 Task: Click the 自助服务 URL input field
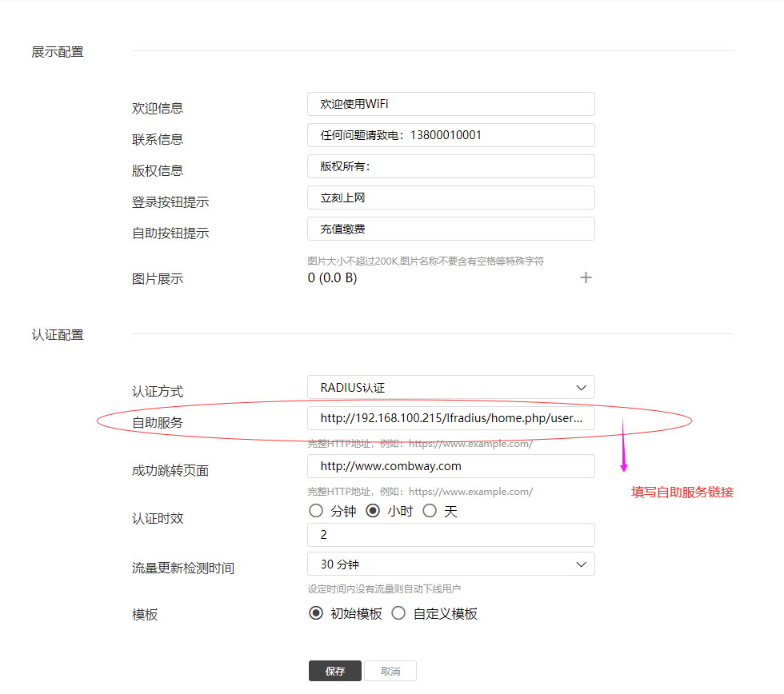click(x=450, y=418)
